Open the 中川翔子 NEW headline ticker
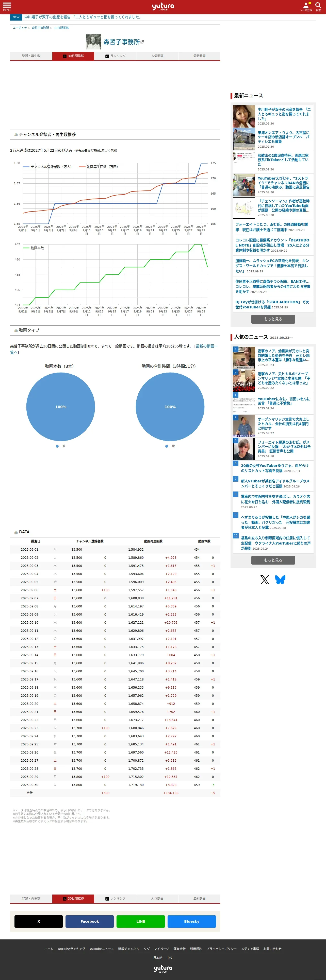Image resolution: width=326 pixels, height=980 pixels. point(83,17)
